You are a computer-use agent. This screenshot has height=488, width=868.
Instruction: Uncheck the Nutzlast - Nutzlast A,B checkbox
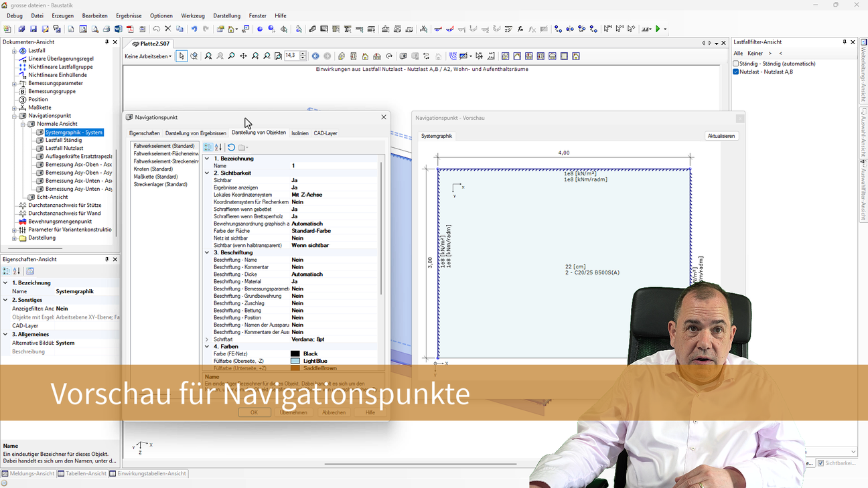tap(736, 72)
